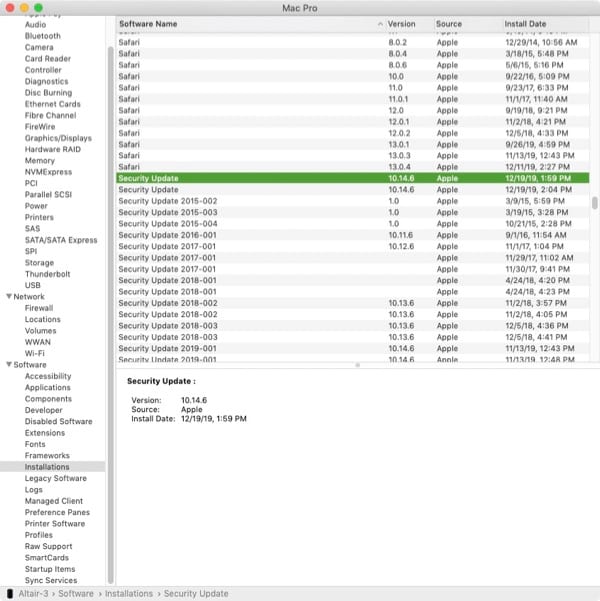Select SATA/SATA Express in the sidebar
Image resolution: width=600 pixels, height=601 pixels.
coord(61,240)
